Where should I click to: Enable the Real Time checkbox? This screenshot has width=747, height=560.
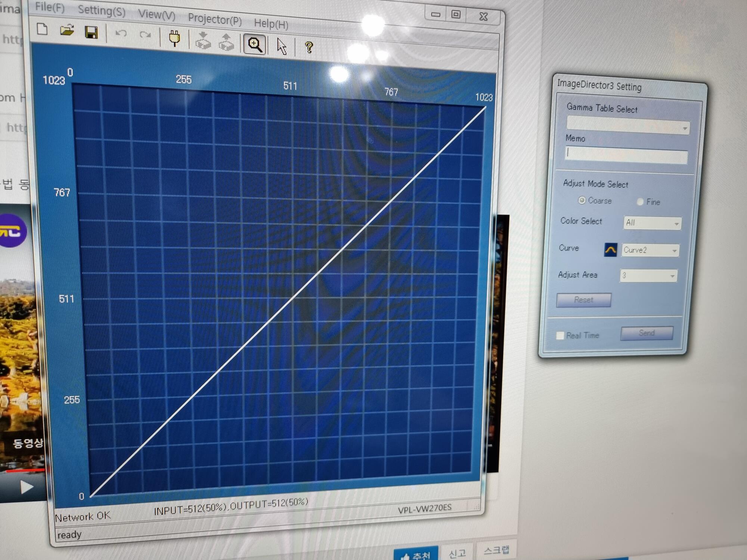point(560,335)
